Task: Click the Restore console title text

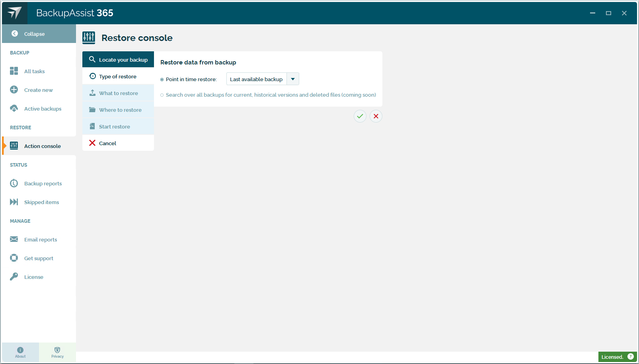Action: click(x=137, y=38)
